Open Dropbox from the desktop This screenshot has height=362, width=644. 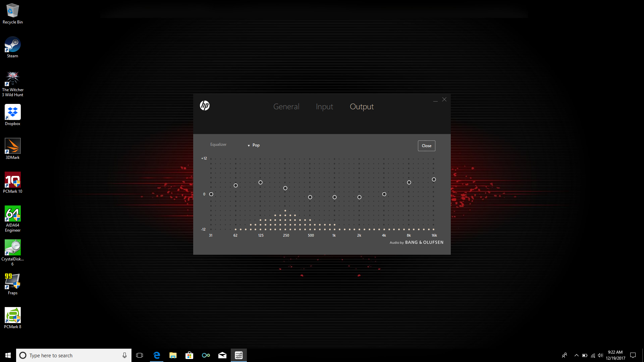pos(12,112)
